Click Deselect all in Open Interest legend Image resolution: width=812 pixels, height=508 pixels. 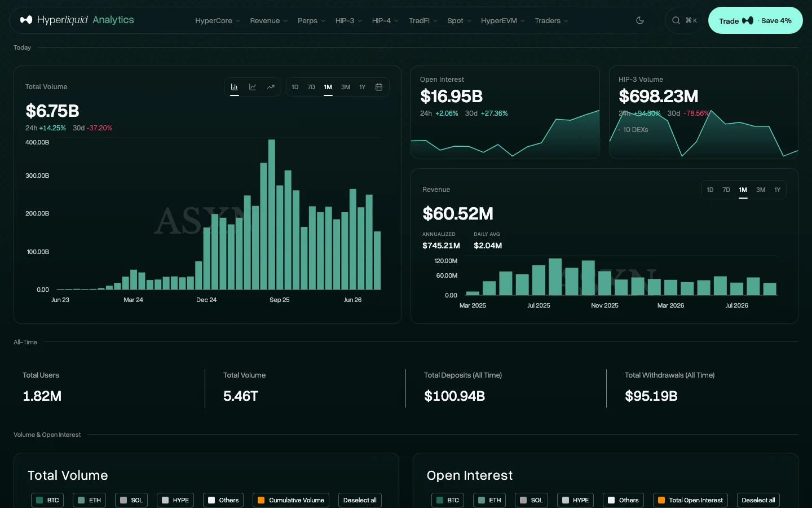[758, 500]
